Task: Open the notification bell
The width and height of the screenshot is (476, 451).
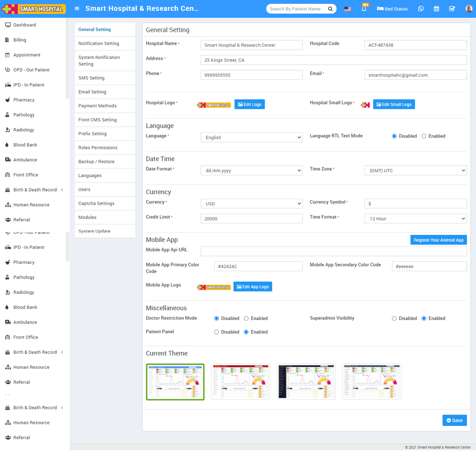Action: click(364, 9)
